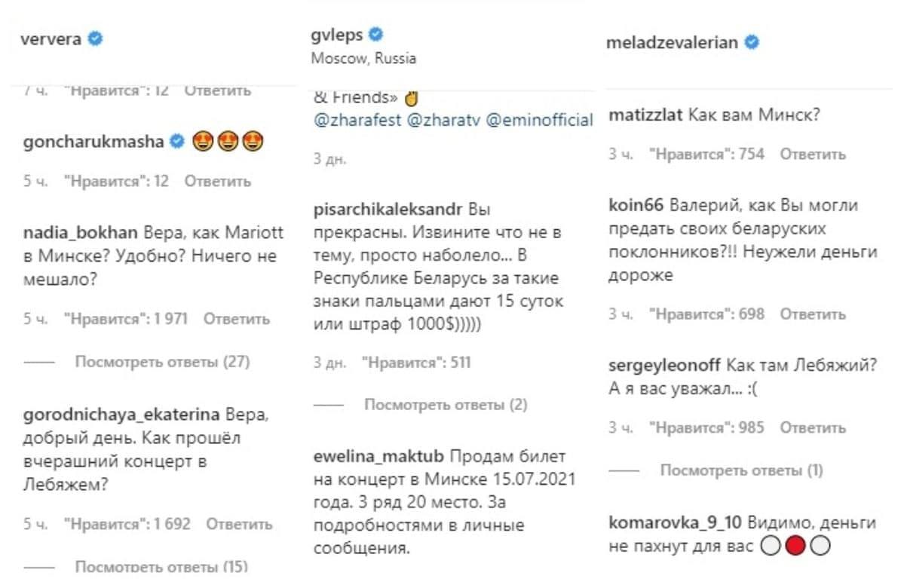Reply to matizzlat's comment about Minsk
Viewport: 904px width, 588px height.
point(812,154)
